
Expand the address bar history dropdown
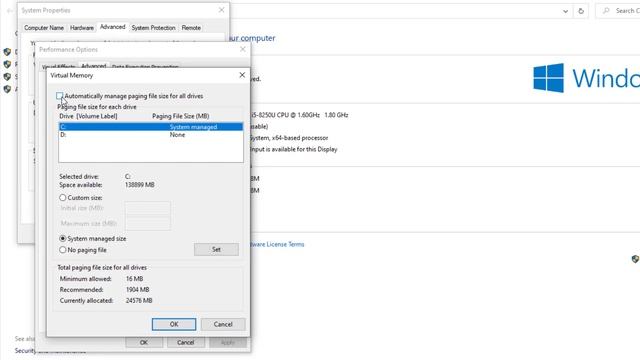[x=565, y=11]
